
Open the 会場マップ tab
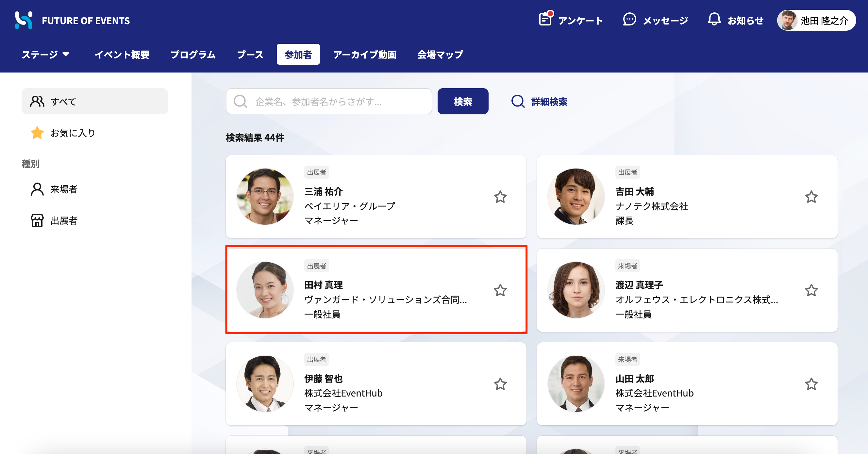(x=440, y=54)
